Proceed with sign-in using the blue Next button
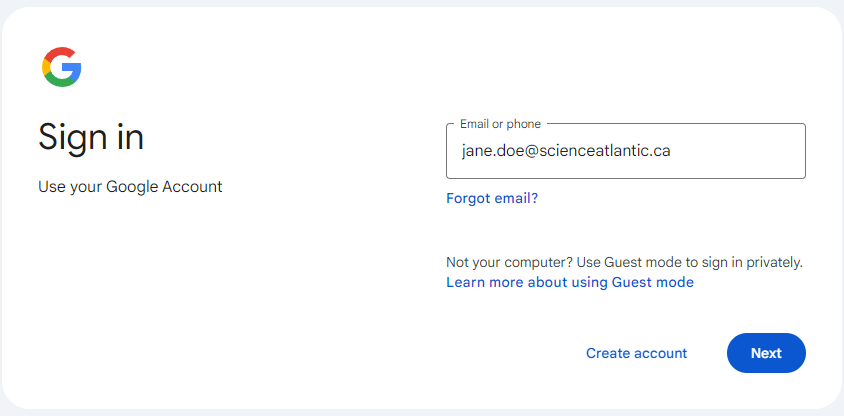Screen dimensions: 844x416 [x=766, y=353]
